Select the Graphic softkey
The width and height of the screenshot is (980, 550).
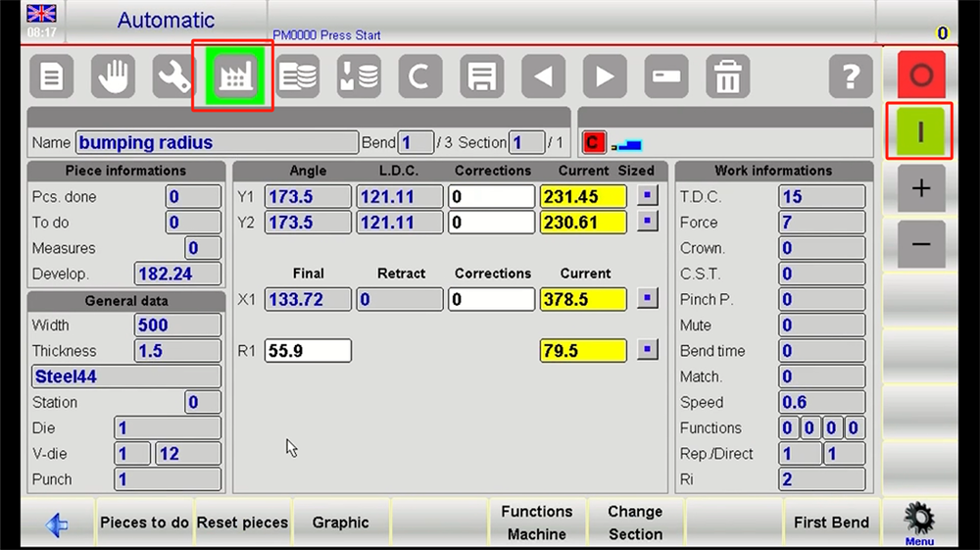[341, 523]
